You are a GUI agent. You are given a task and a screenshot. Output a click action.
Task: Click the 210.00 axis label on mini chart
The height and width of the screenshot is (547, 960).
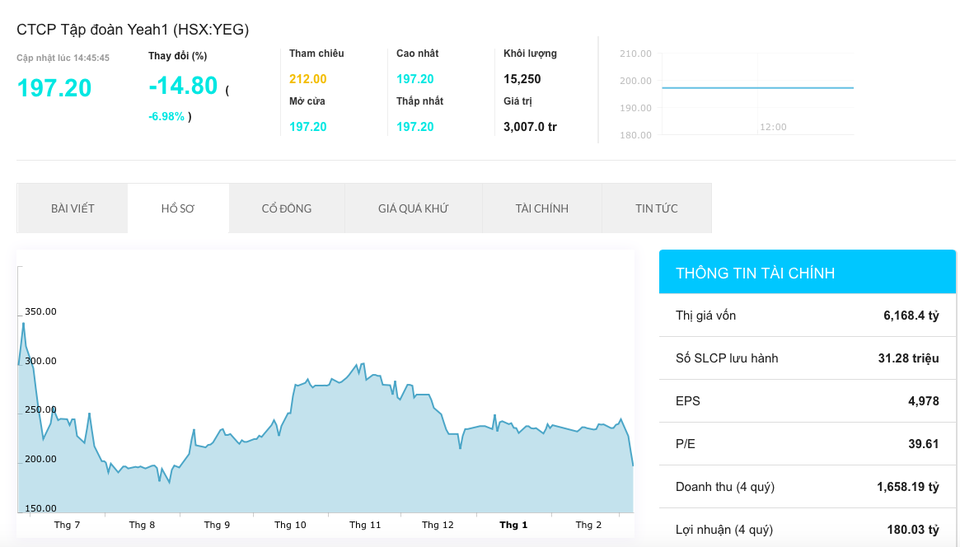click(636, 53)
